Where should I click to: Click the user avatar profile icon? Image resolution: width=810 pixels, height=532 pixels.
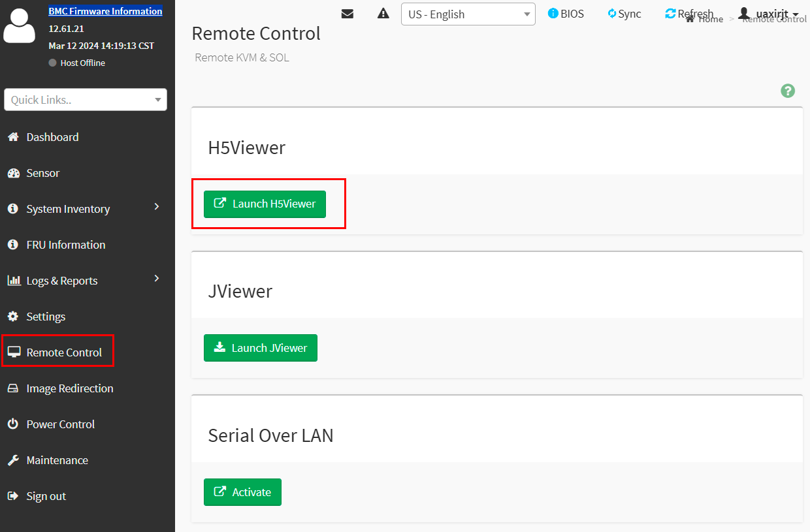point(20,27)
